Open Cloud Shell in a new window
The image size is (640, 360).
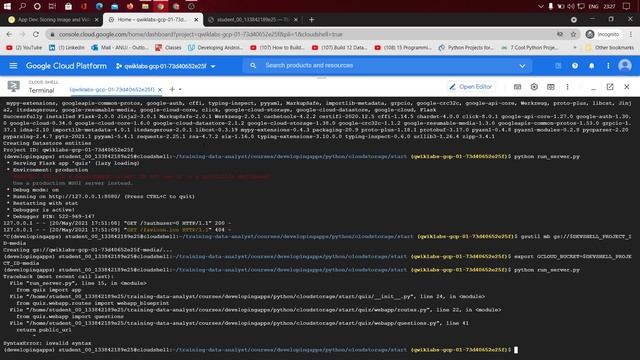610,87
